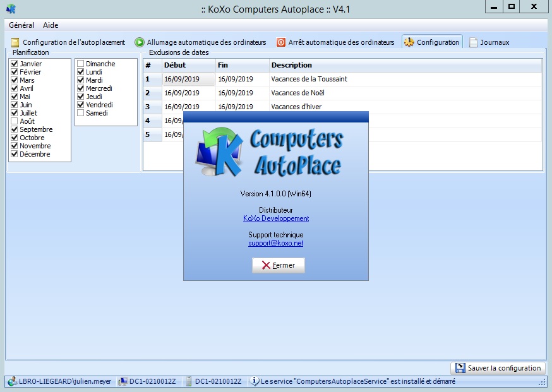Click the Début column header

click(x=189, y=65)
